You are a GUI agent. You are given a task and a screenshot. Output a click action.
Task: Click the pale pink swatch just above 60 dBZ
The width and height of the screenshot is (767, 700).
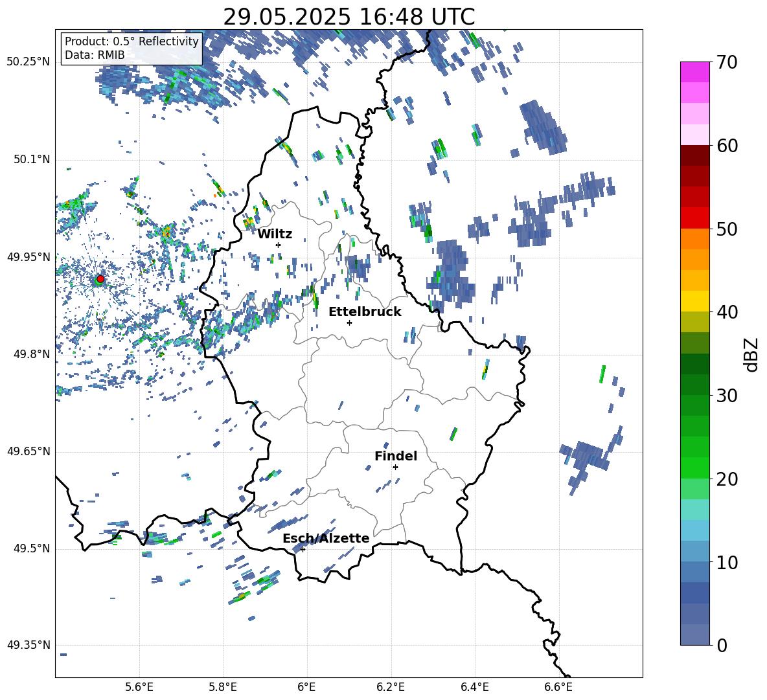pos(694,135)
